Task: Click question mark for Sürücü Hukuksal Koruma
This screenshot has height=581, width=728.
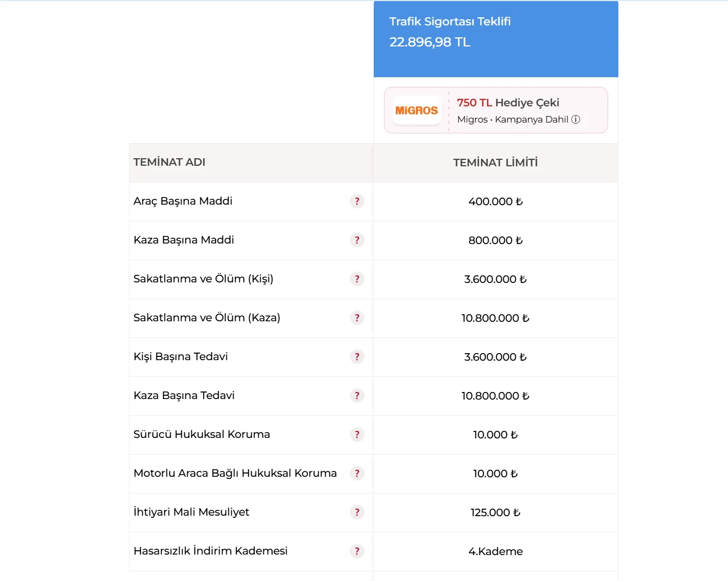Action: (357, 435)
